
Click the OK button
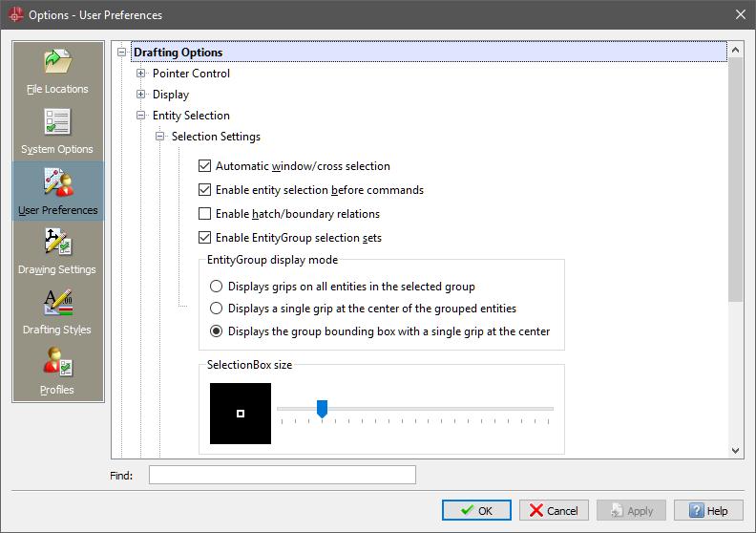(x=476, y=510)
